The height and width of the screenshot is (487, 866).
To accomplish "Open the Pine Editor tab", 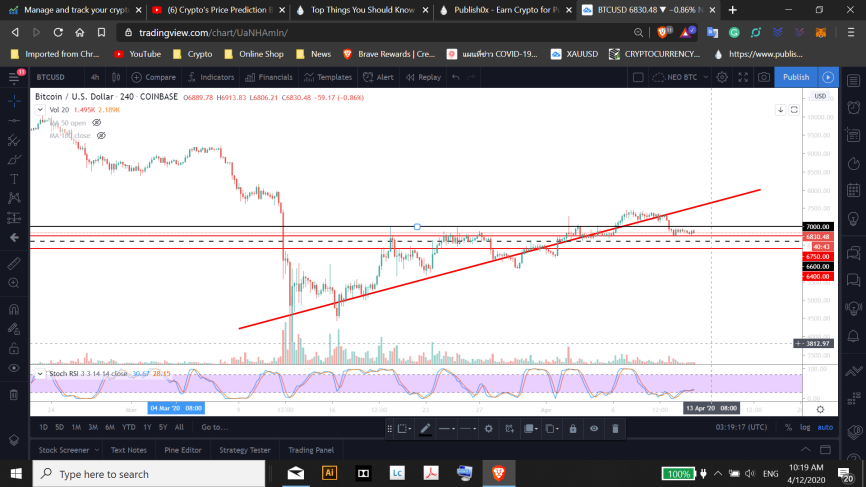I will [x=183, y=450].
